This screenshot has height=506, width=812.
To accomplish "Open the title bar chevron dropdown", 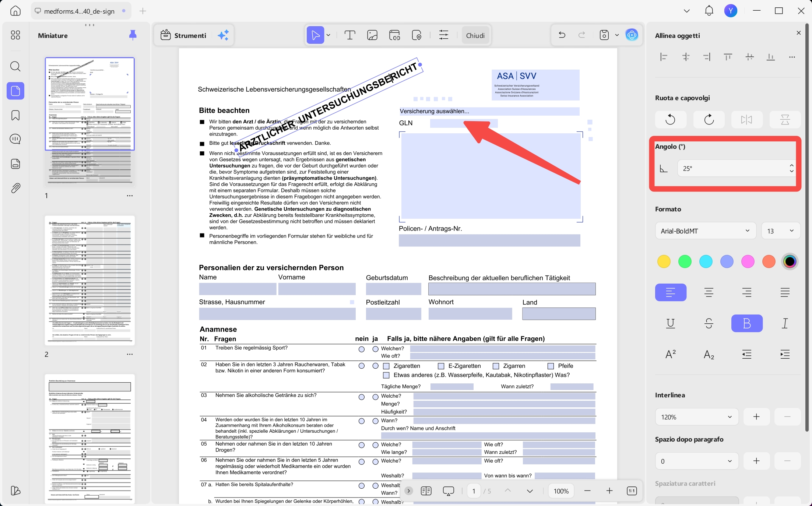I will pos(687,11).
